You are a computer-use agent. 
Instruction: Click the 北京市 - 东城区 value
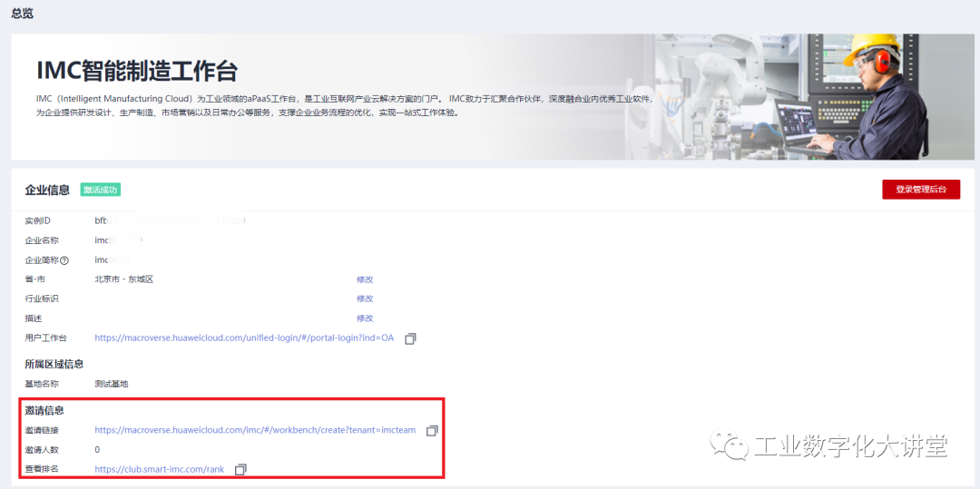pyautogui.click(x=124, y=279)
